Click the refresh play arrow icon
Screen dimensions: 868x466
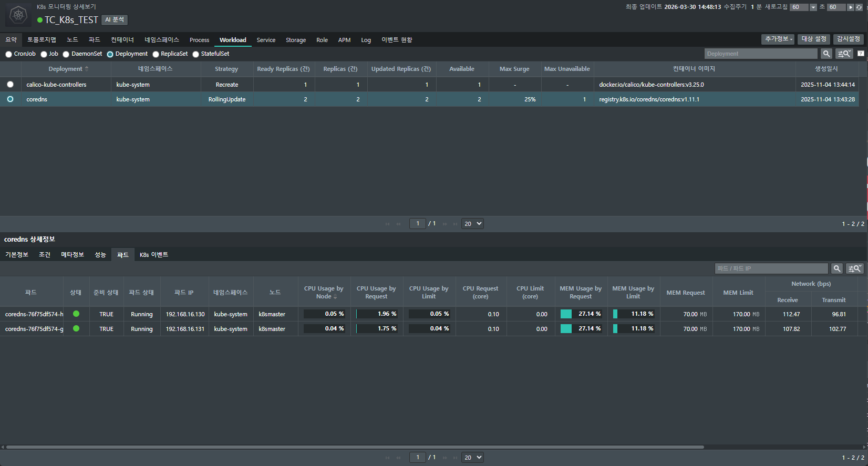click(x=851, y=7)
